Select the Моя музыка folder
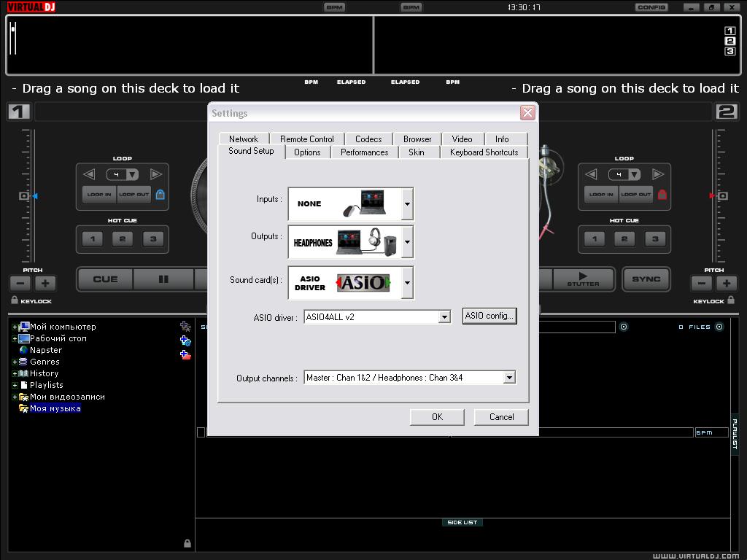The image size is (747, 560). click(x=55, y=408)
